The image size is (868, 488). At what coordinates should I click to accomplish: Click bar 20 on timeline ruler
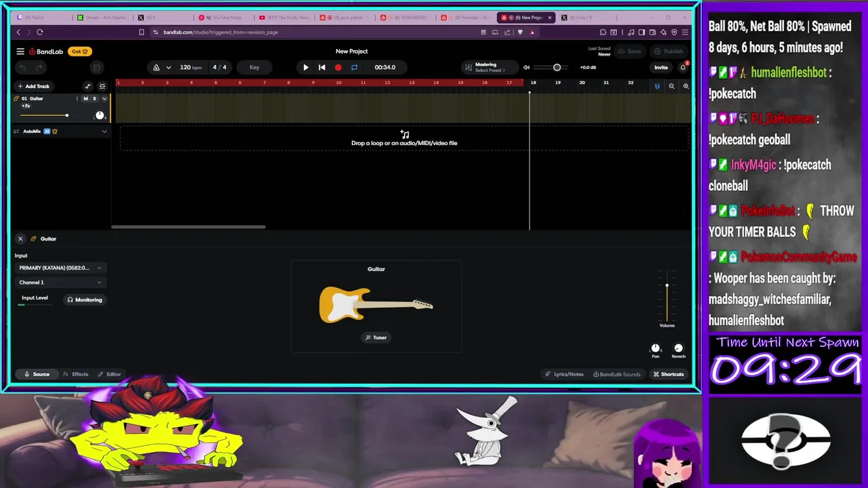tap(582, 83)
